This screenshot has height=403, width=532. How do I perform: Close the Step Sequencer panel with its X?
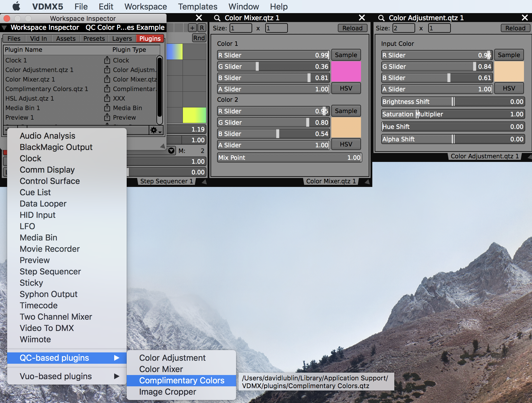coord(199,18)
